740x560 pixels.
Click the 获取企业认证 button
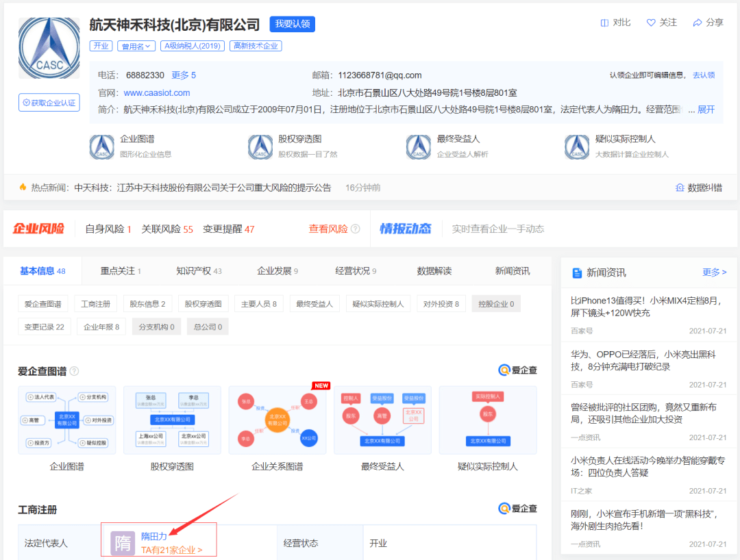tap(49, 103)
